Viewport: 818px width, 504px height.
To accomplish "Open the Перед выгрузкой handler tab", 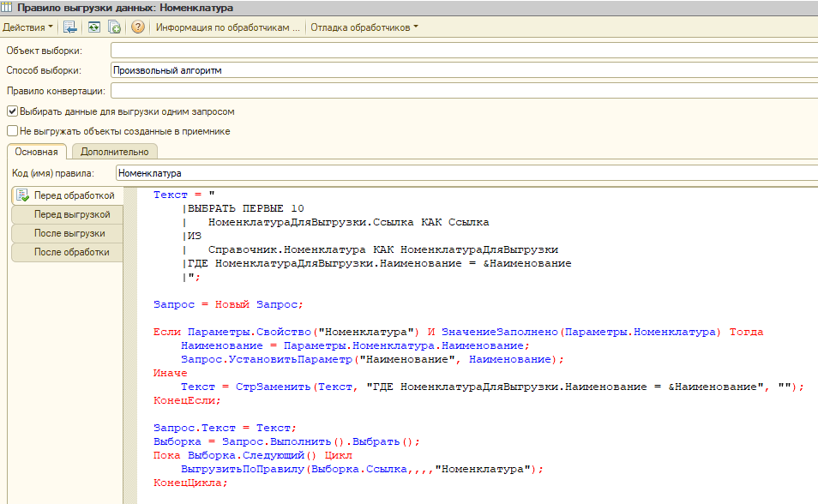I will pos(67,214).
